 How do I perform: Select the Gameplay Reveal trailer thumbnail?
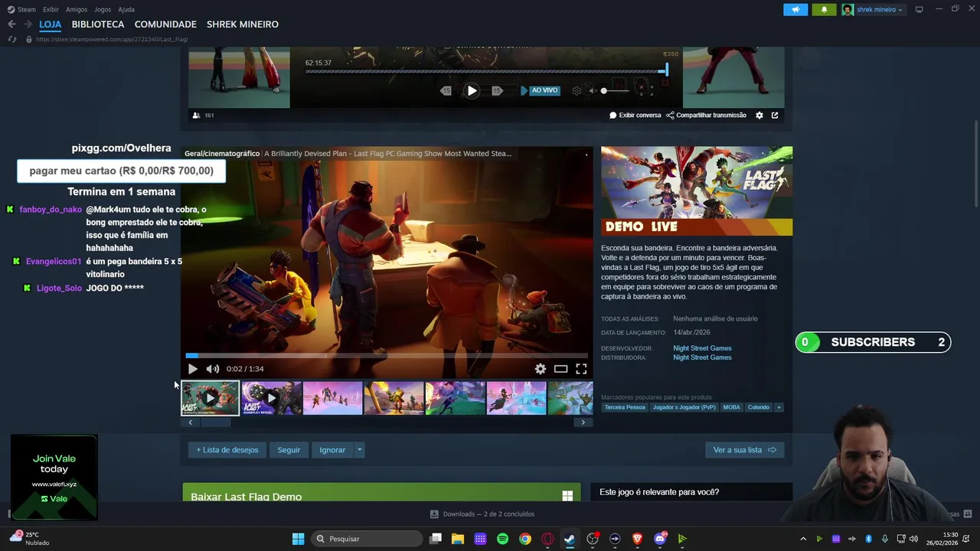pos(271,398)
